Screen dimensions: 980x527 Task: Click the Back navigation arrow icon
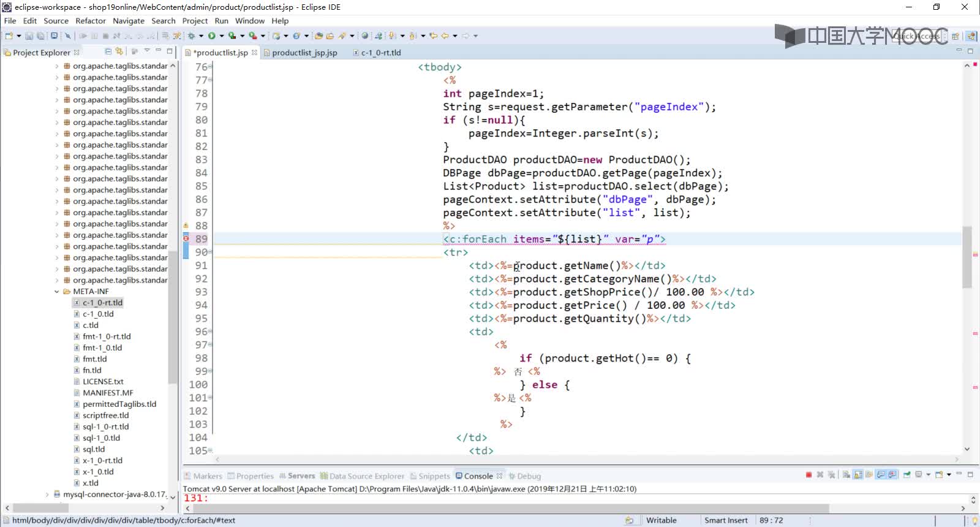[445, 36]
